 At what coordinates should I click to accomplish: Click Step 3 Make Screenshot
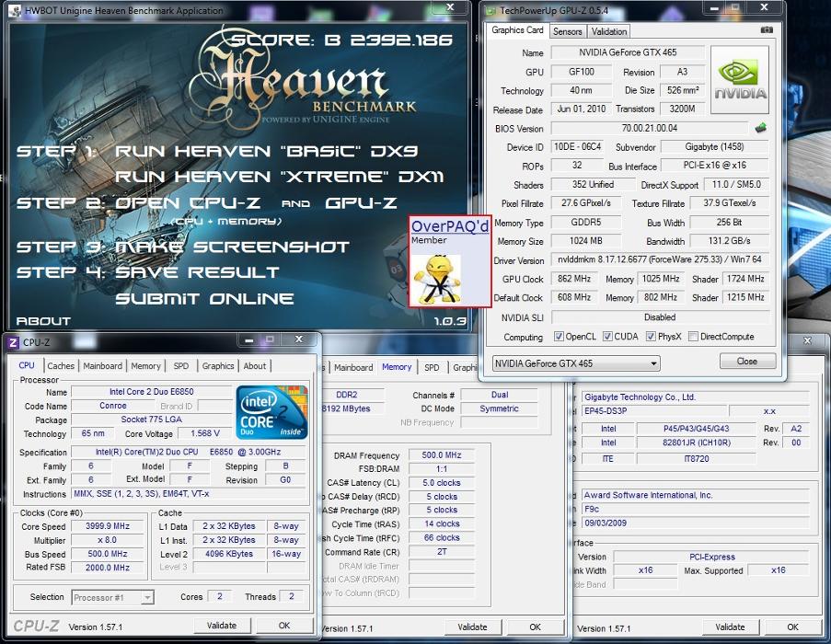coord(183,247)
